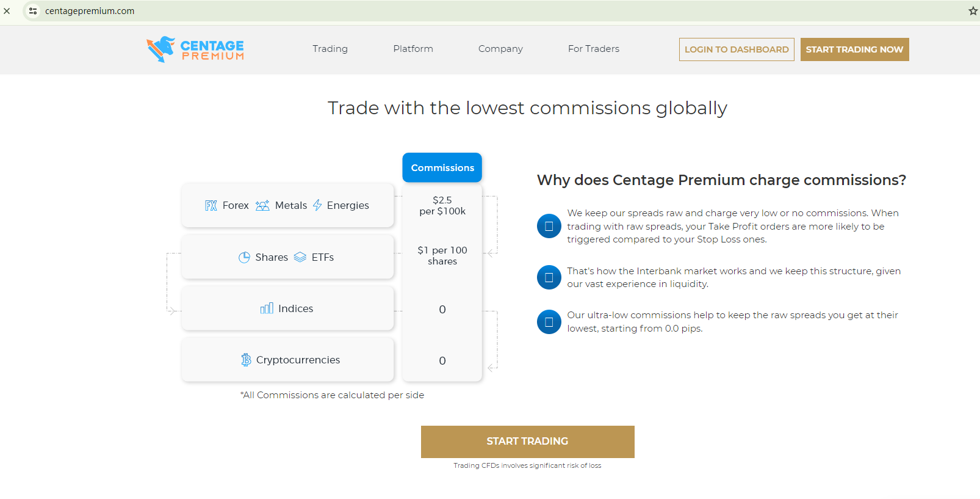Bookmark this page with the star icon

pyautogui.click(x=973, y=11)
